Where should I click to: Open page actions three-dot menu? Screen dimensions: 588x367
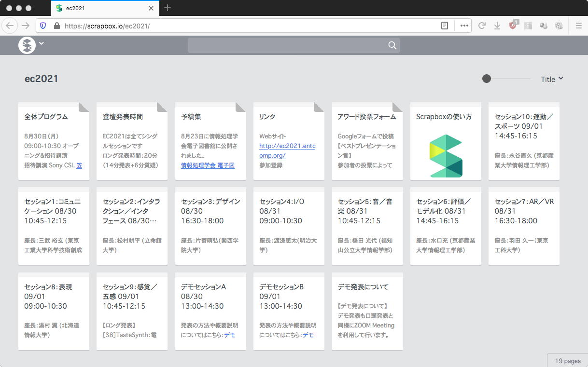tap(464, 26)
